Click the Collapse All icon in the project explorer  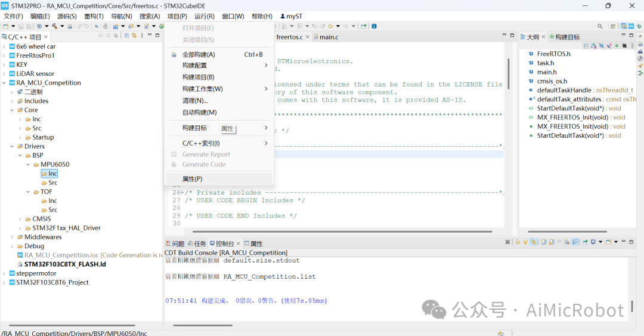point(126,36)
